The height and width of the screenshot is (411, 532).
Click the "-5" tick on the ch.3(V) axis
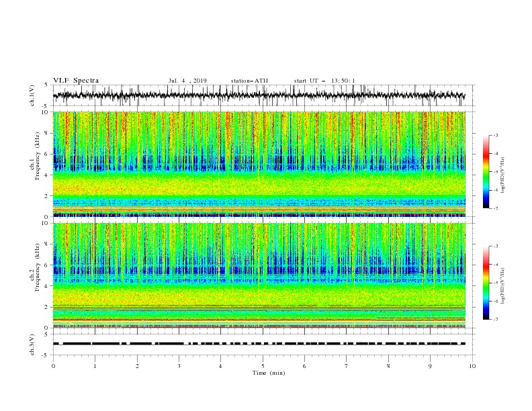[x=46, y=355]
